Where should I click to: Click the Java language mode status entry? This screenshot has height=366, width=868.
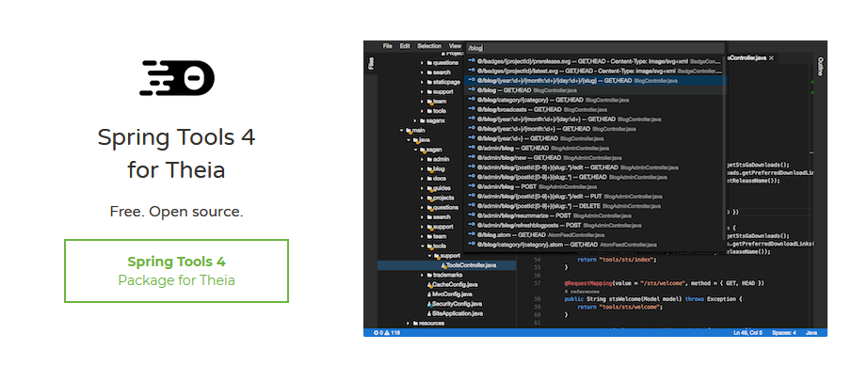coord(812,333)
